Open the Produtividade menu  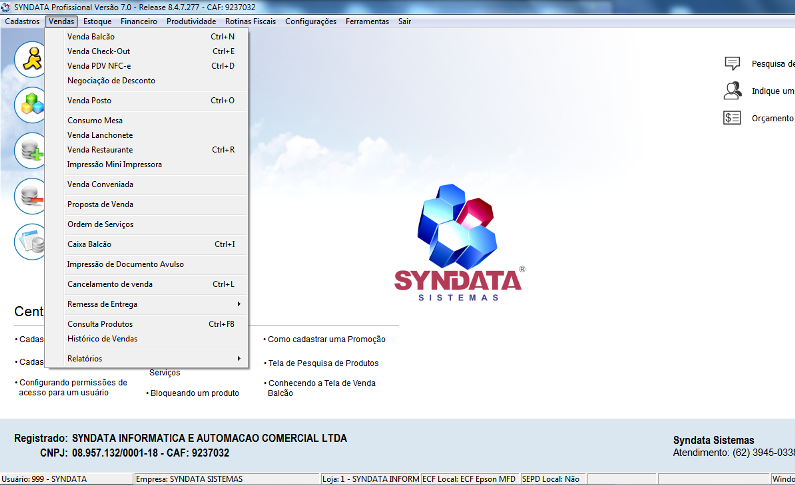[191, 21]
